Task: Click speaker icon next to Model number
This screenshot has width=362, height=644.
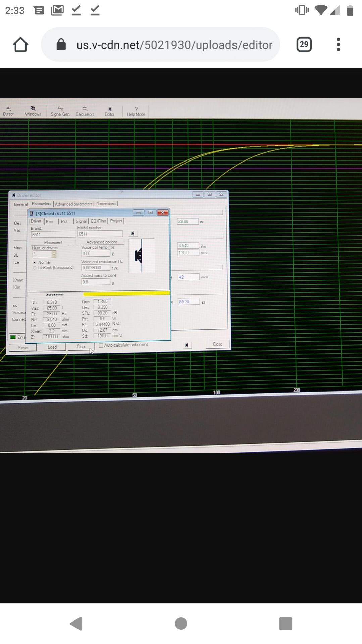Action: coord(133,233)
